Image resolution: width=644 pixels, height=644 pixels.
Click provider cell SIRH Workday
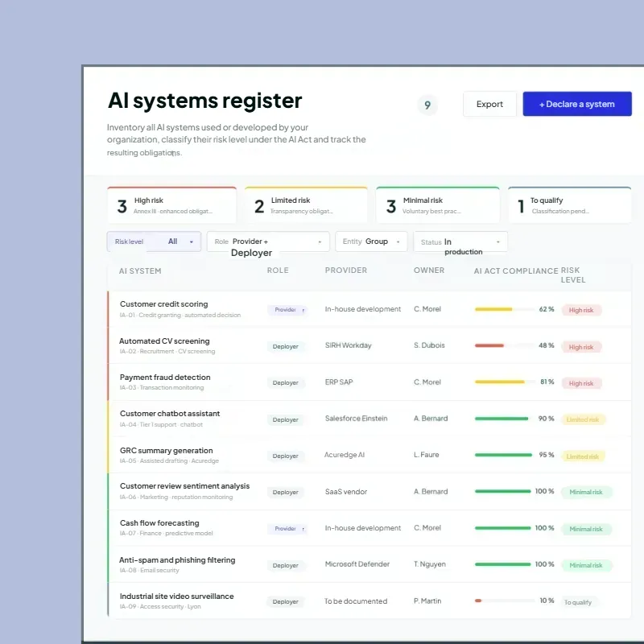pos(349,345)
